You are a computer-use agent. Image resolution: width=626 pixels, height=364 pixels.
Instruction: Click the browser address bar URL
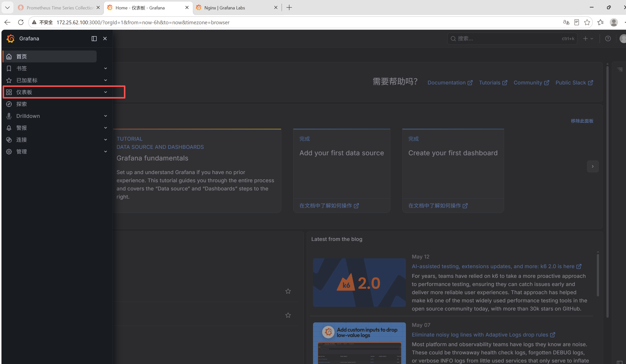pyautogui.click(x=143, y=22)
